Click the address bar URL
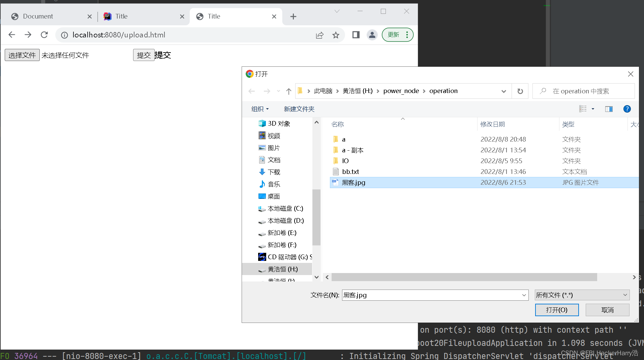The height and width of the screenshot is (360, 644). coord(119,35)
